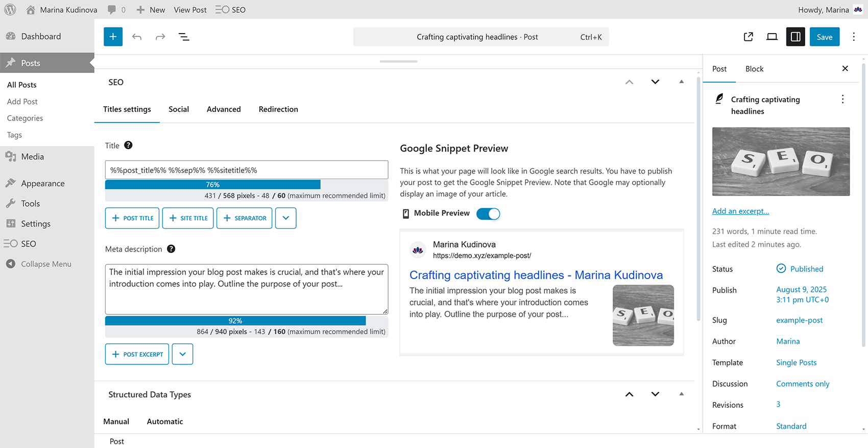Insert Site Title variable
Screen dimensions: 868x448
[188, 218]
